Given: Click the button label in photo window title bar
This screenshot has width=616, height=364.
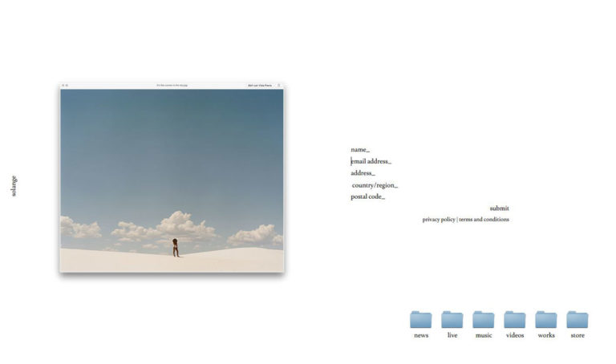Looking at the screenshot, I should pos(259,85).
